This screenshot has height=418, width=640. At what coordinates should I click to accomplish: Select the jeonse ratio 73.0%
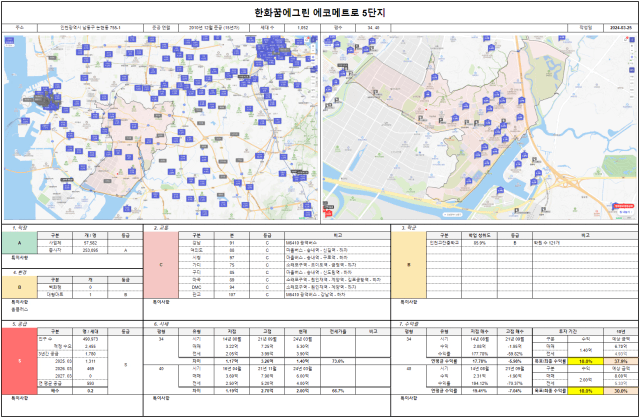(x=338, y=361)
